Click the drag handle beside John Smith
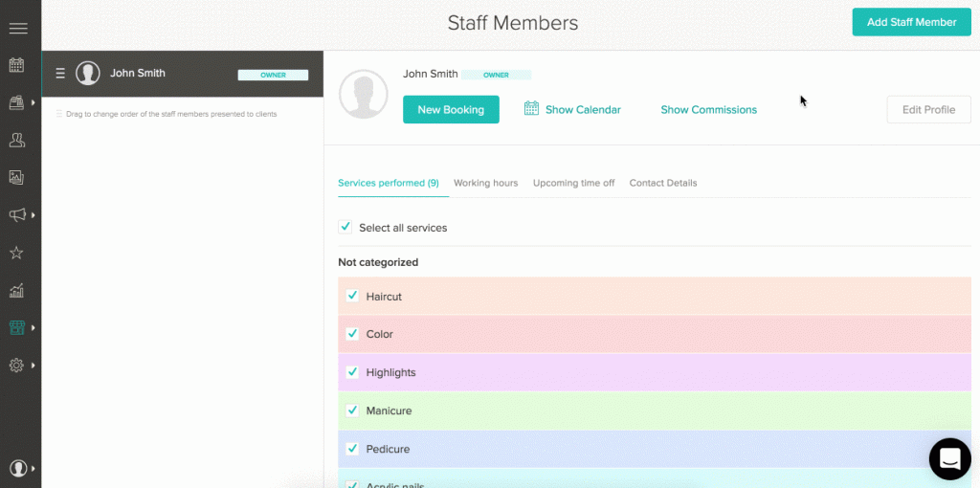Screen dimensions: 980x488 pos(60,74)
